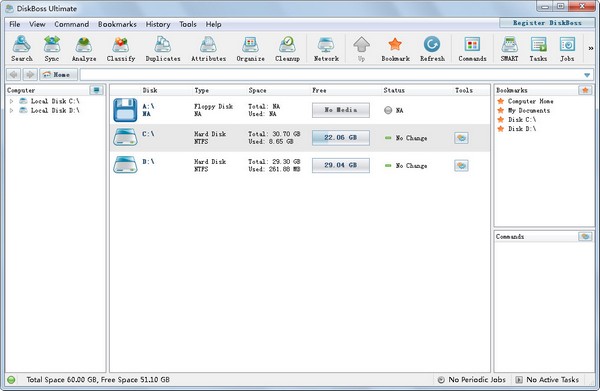Go to Home in navigation bar
600x391 pixels.
pos(59,75)
